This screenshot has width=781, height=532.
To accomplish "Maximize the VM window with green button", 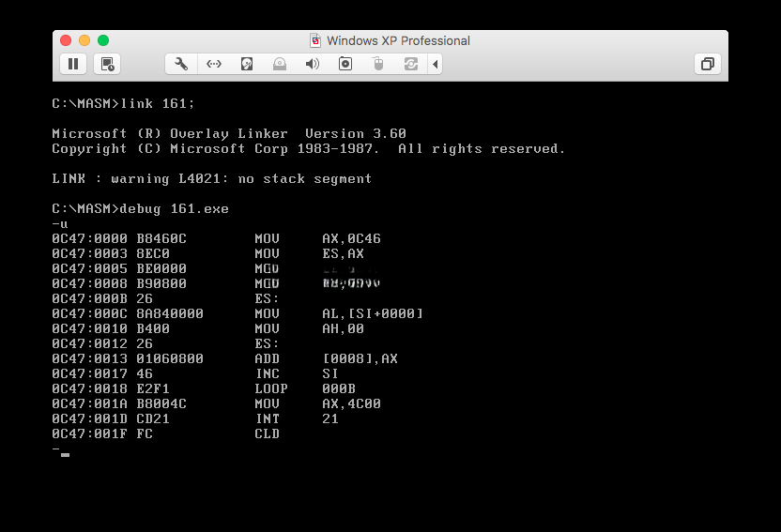I will pos(103,40).
